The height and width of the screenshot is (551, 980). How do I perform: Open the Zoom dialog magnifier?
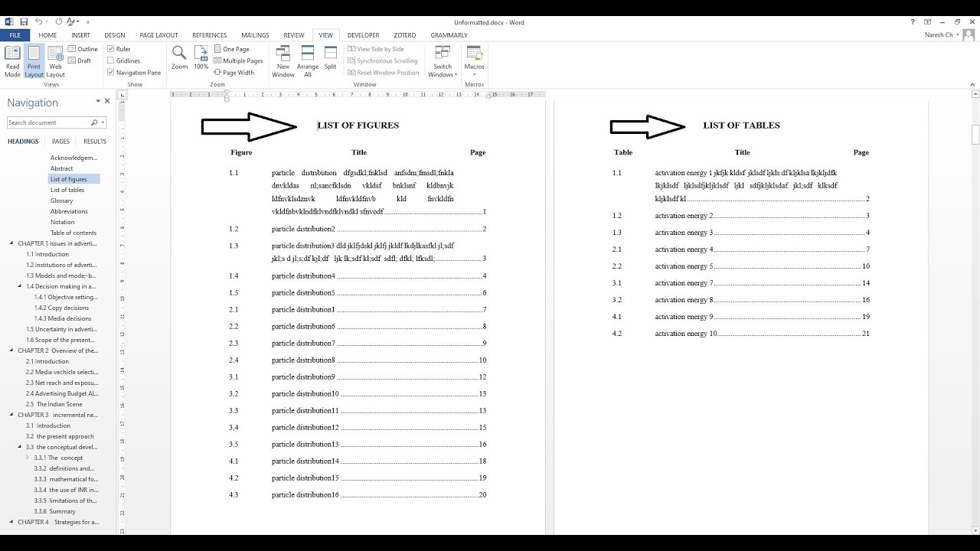tap(179, 58)
